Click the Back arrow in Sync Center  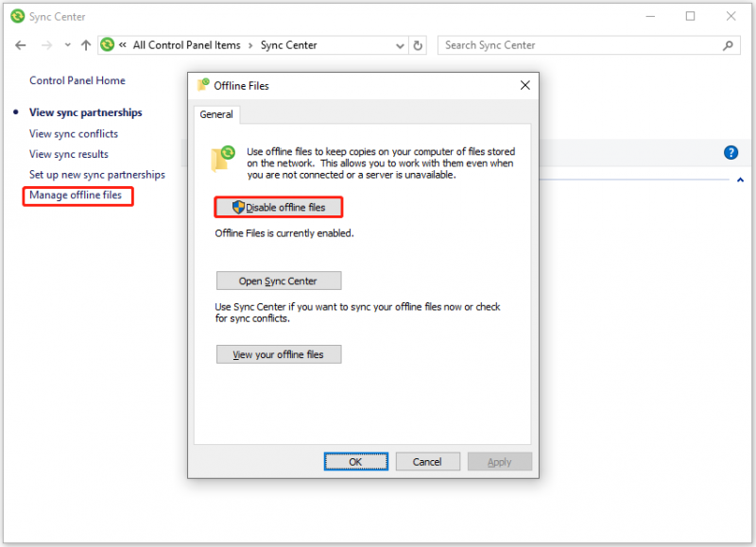point(20,45)
